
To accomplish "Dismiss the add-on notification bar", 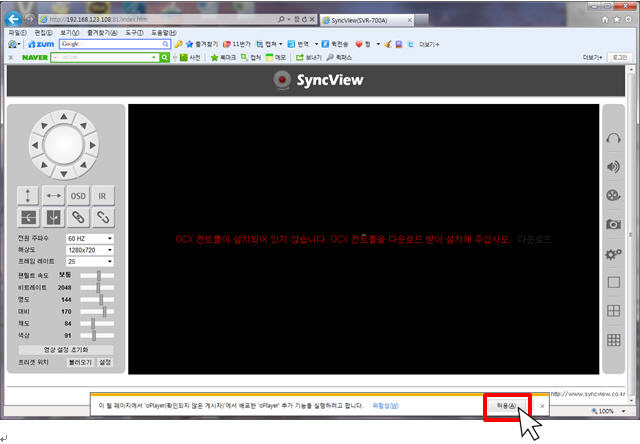I will point(542,406).
